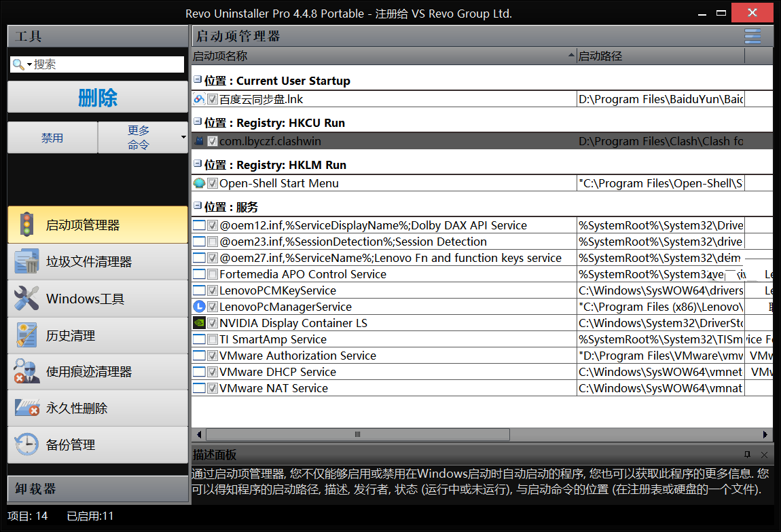The height and width of the screenshot is (532, 781).
Task: Open 备份管理 clock icon
Action: click(x=26, y=445)
